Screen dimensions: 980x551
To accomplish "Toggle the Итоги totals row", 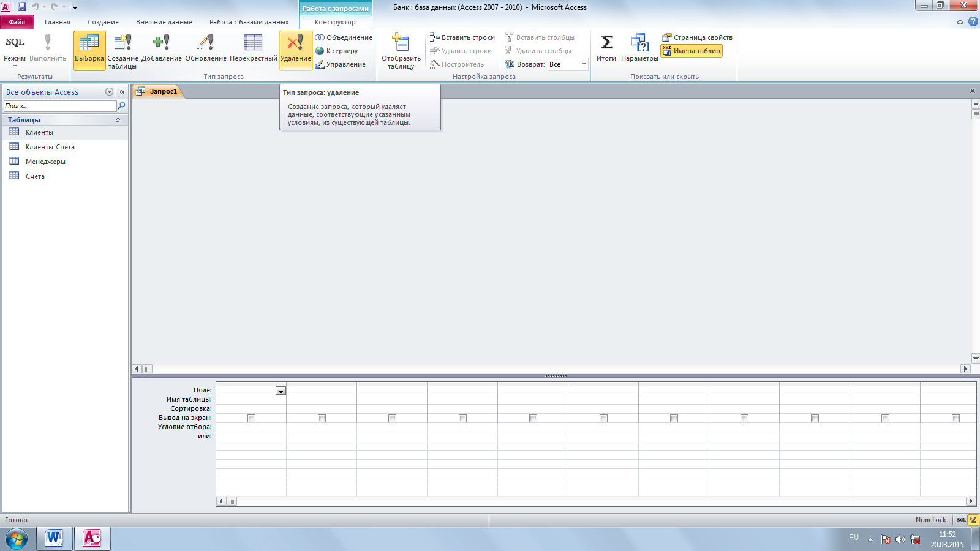I will 606,48.
